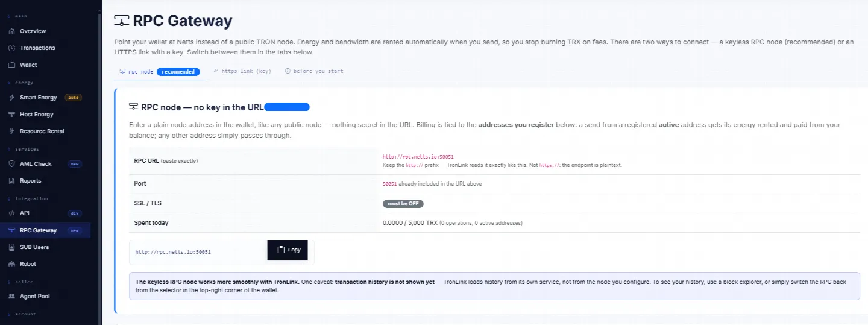This screenshot has width=868, height=325.
Task: Switch to the https link (key) tab
Action: [242, 71]
